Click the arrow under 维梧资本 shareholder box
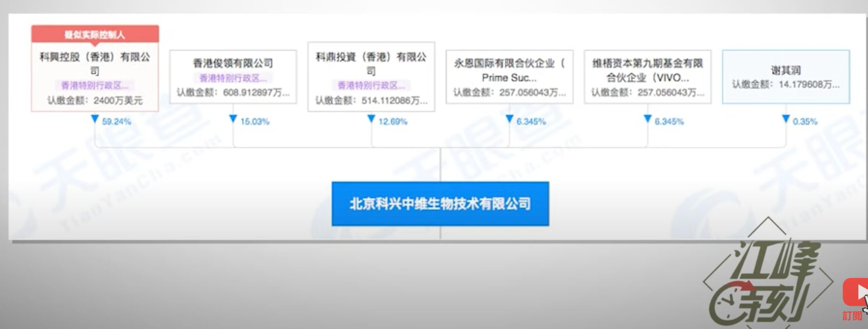 coord(648,119)
